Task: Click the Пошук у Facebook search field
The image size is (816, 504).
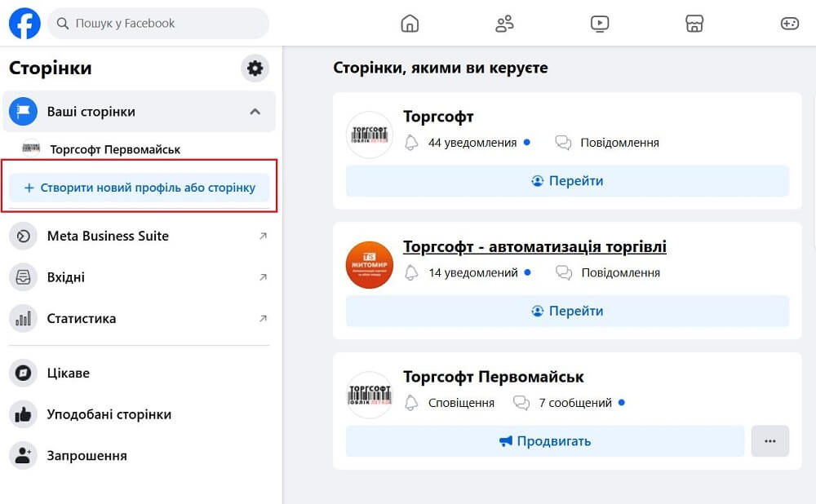Action: (158, 24)
